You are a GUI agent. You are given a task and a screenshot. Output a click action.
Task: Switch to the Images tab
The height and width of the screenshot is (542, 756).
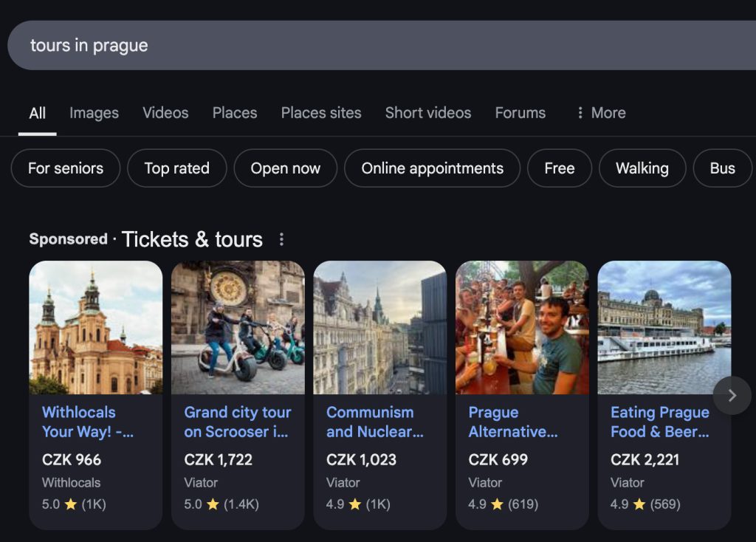point(94,113)
